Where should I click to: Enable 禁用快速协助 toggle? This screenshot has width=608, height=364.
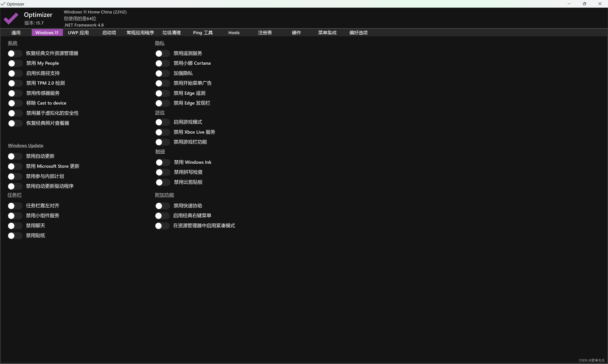[163, 206]
